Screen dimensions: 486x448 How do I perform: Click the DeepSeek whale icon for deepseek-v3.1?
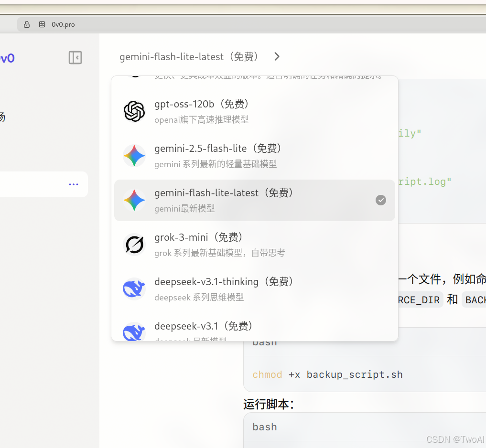(134, 331)
